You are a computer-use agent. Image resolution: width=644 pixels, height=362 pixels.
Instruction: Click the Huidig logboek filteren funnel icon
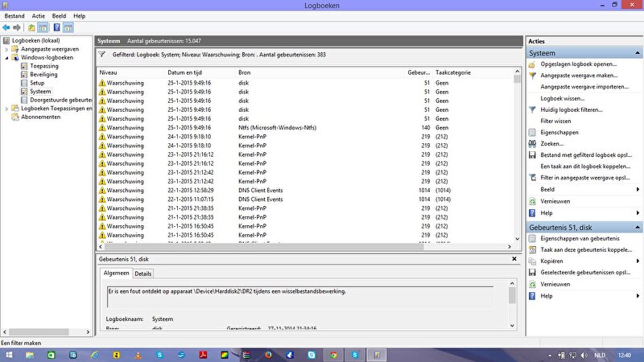(x=533, y=109)
